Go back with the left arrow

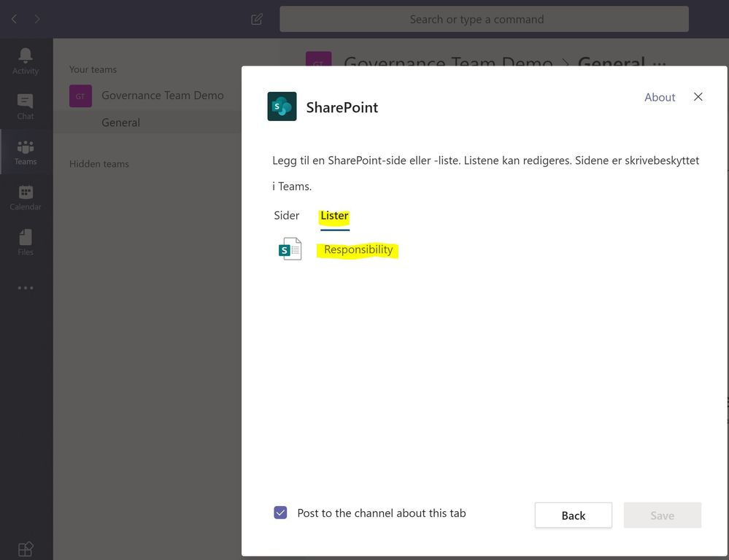click(15, 19)
